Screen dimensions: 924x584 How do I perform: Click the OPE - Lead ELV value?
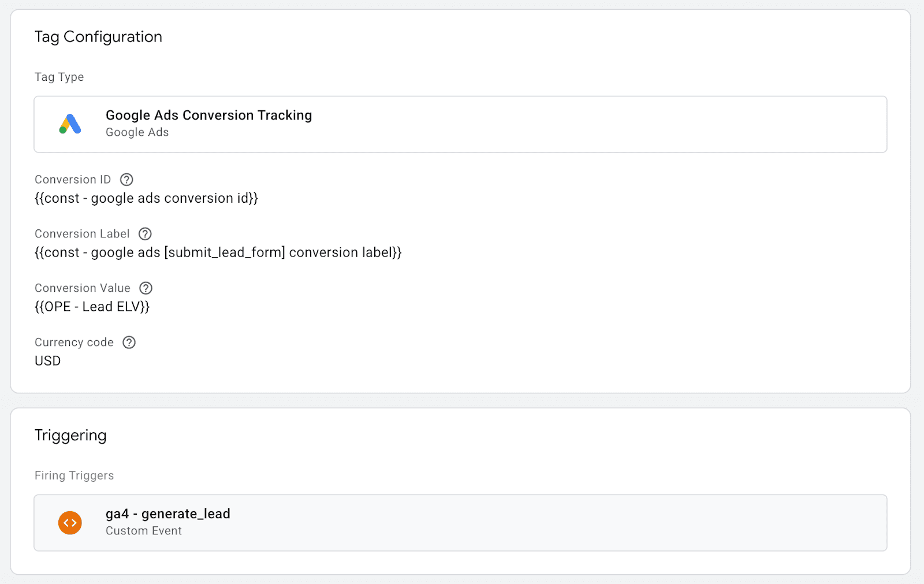pyautogui.click(x=92, y=307)
